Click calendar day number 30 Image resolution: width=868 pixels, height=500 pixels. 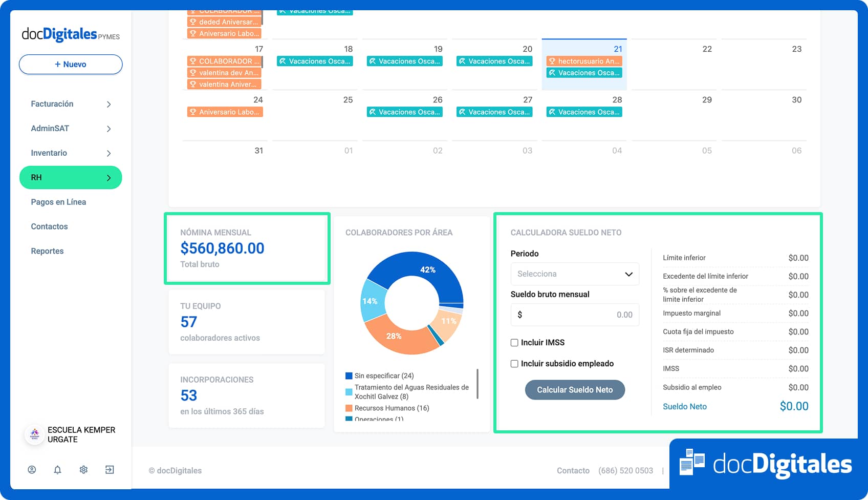[x=797, y=99]
